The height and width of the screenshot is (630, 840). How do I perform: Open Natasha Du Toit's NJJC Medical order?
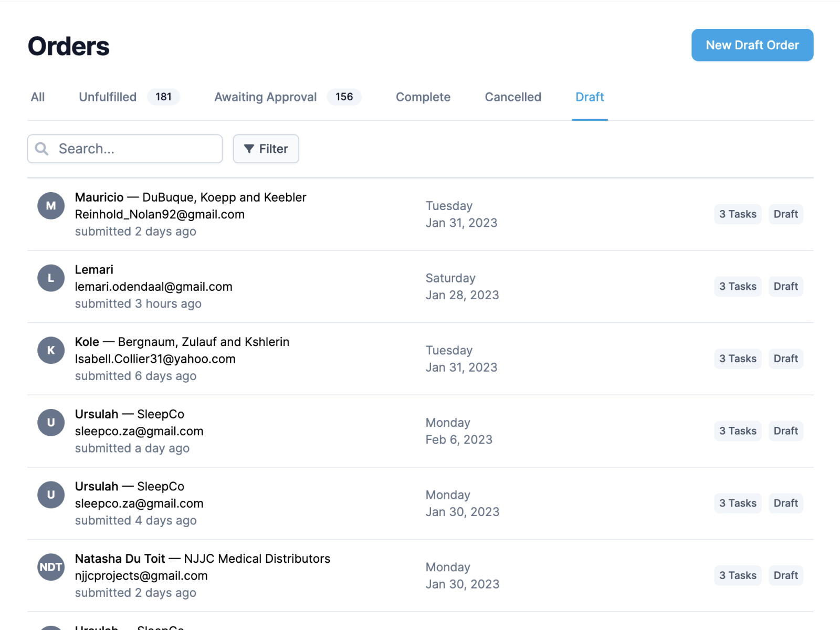[x=202, y=559]
